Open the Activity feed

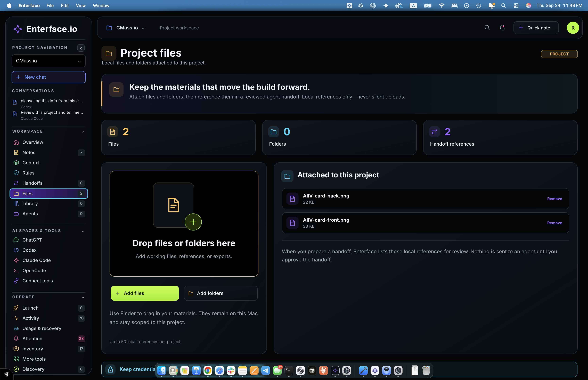pyautogui.click(x=49, y=318)
